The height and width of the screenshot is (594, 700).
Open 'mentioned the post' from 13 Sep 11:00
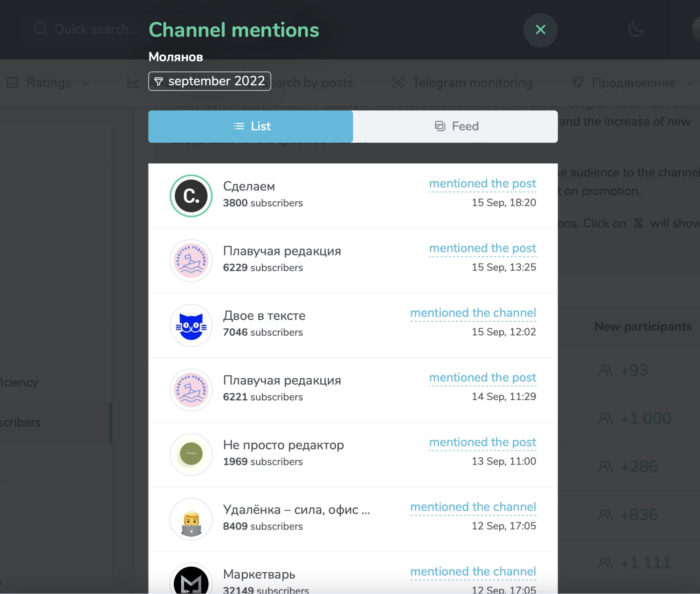click(x=483, y=442)
